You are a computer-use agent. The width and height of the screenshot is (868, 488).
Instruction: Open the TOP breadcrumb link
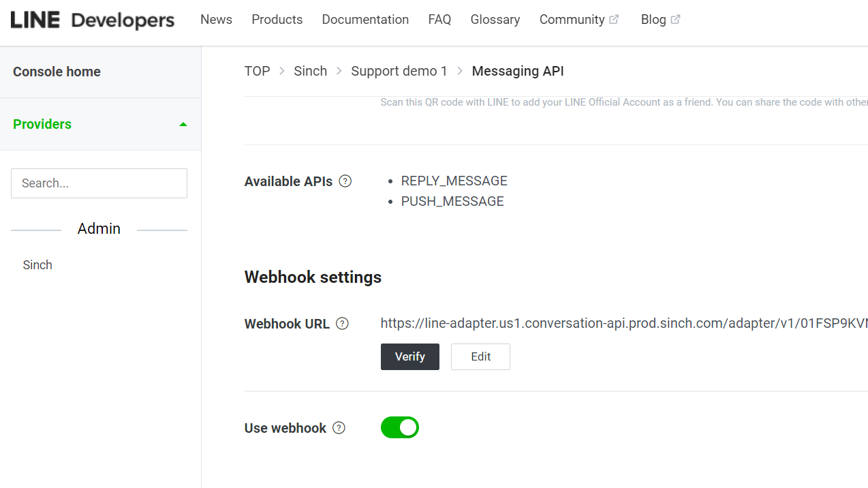click(x=257, y=71)
